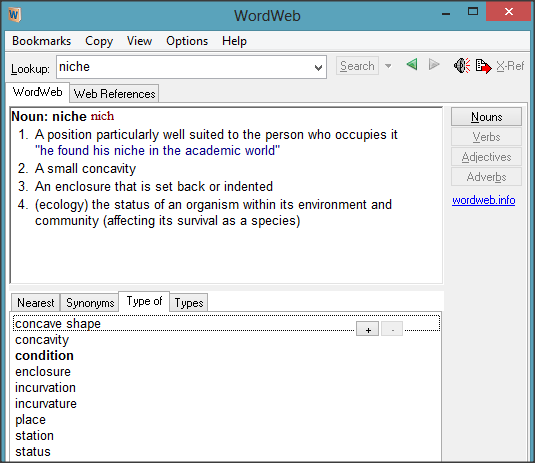Click the green back arrow icon
Image resolution: width=535 pixels, height=463 pixels.
(412, 64)
